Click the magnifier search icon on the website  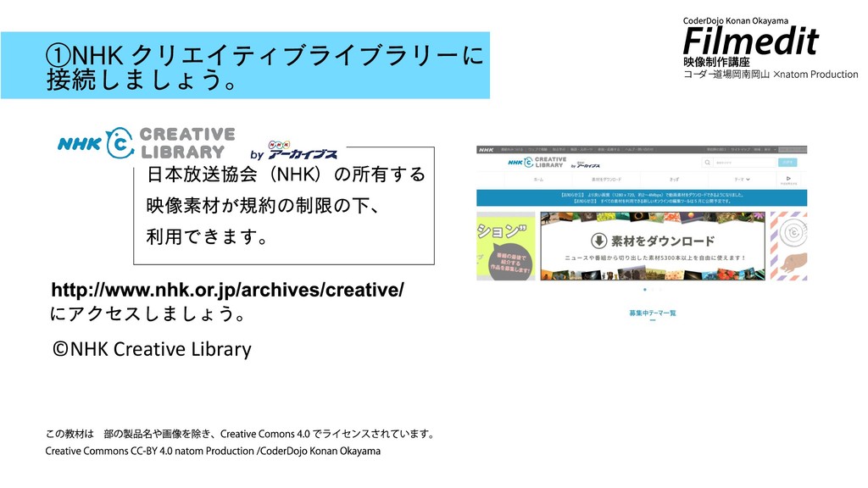coord(707,163)
